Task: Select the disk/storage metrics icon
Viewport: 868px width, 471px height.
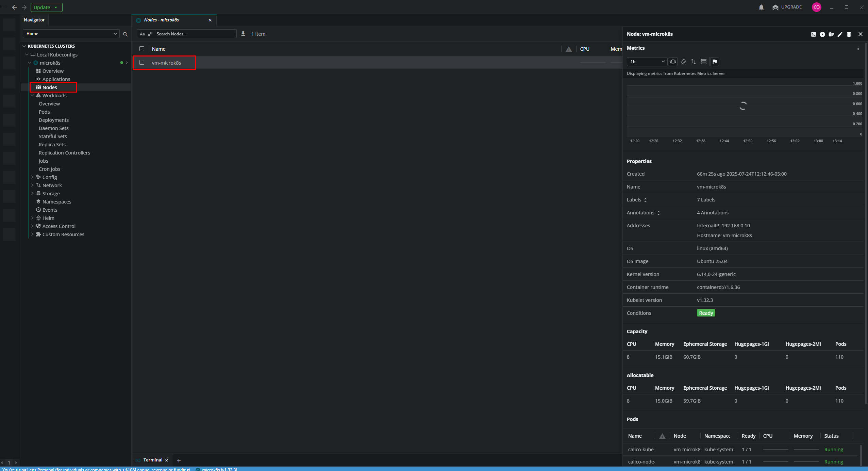Action: coord(704,62)
